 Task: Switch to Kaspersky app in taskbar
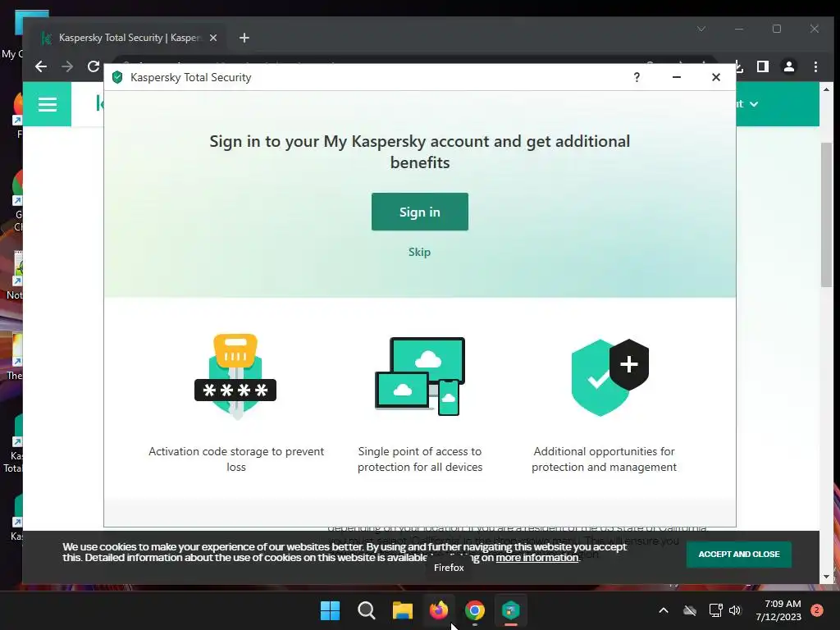510,610
